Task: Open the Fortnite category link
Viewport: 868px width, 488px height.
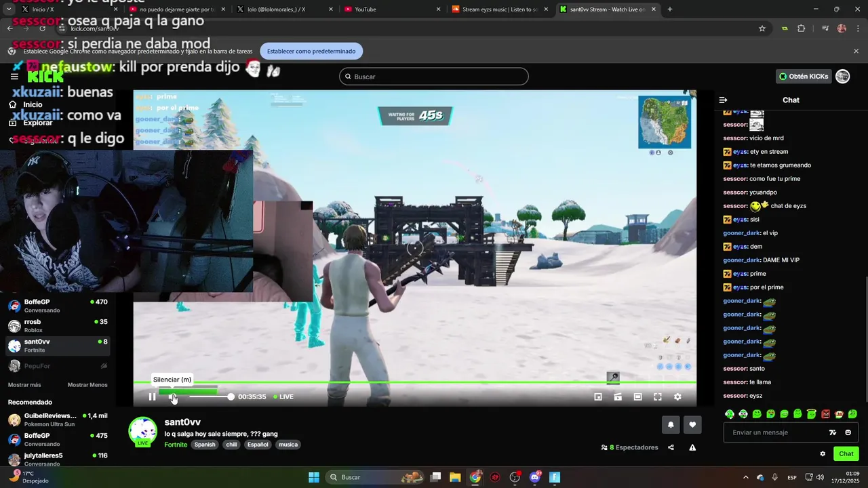Action: 176,445
